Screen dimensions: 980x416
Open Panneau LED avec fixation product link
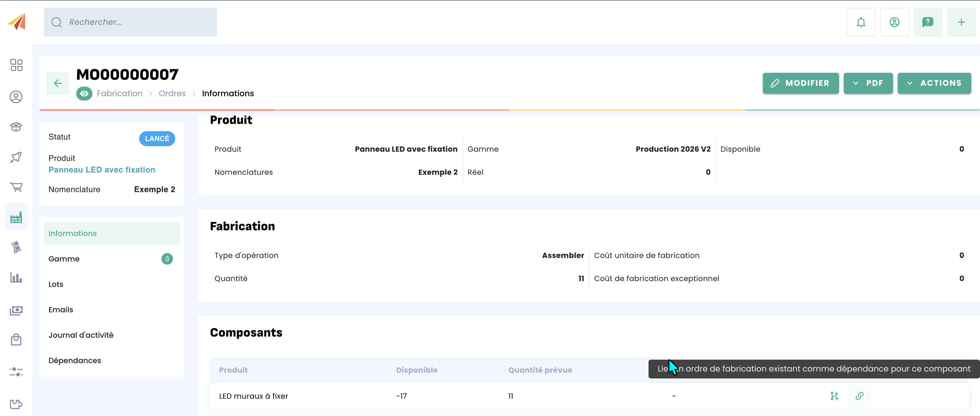102,170
